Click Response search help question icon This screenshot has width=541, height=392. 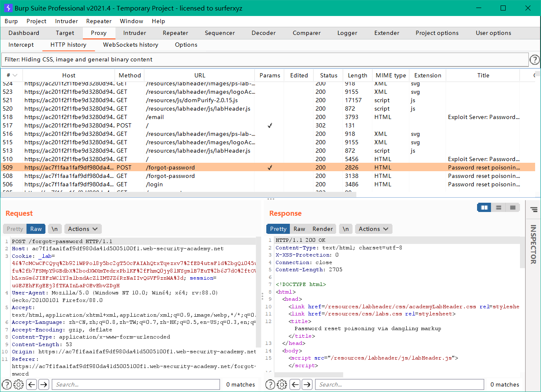(x=270, y=384)
